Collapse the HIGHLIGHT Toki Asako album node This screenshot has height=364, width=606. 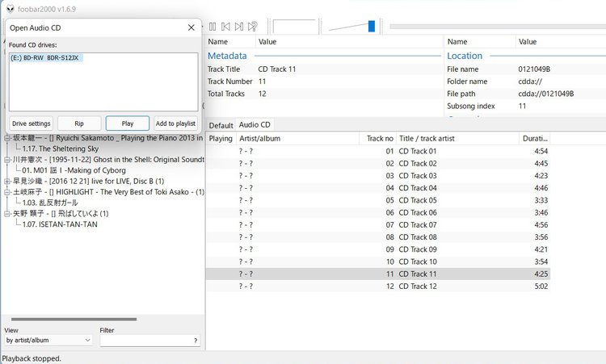pos(6,192)
